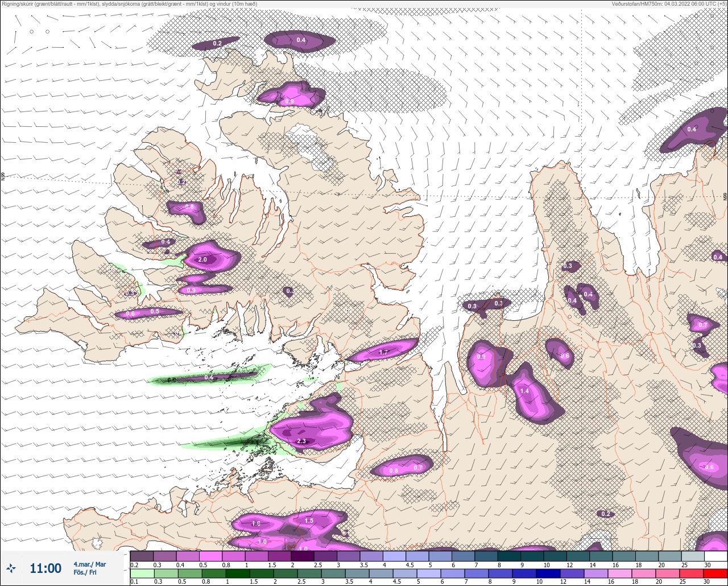
Task: Click the wind rose icon beside 11:00
Action: (x=11, y=568)
